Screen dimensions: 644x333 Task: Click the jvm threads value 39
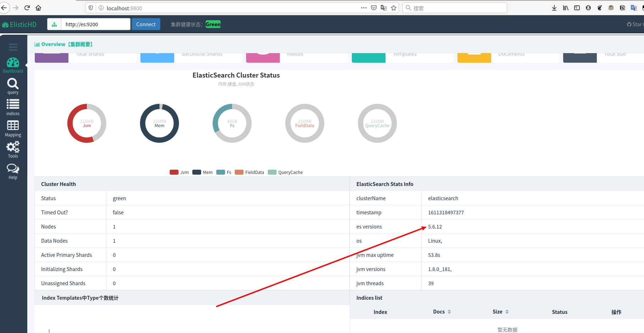pos(431,283)
